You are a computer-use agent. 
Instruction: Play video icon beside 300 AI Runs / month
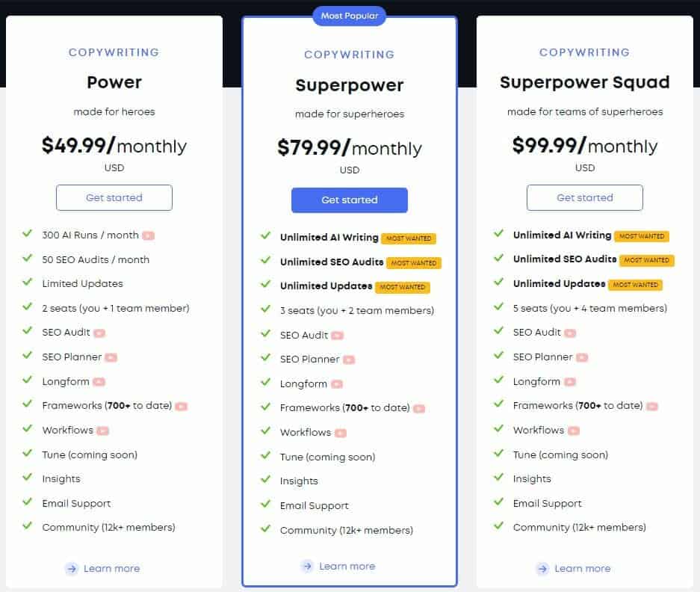(148, 235)
